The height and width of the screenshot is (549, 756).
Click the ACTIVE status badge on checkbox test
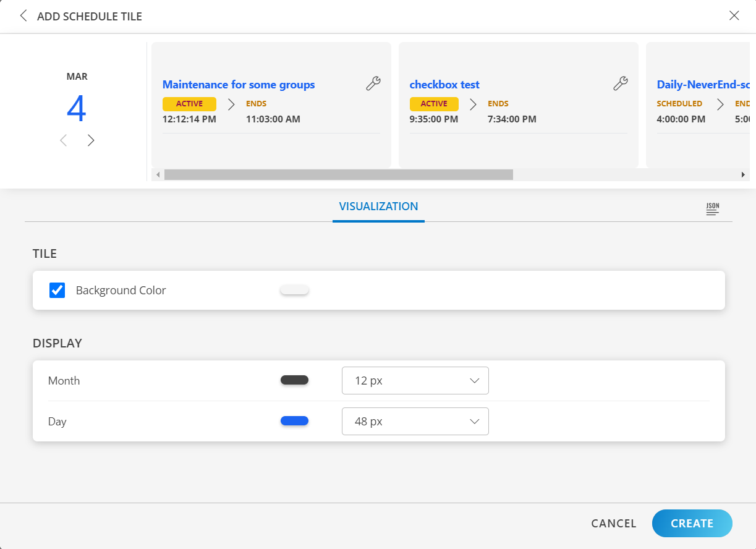click(x=434, y=103)
